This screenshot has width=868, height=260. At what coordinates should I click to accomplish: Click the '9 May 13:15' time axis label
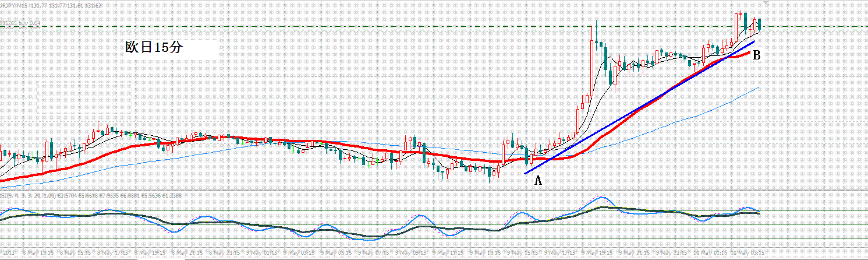pyautogui.click(x=485, y=253)
